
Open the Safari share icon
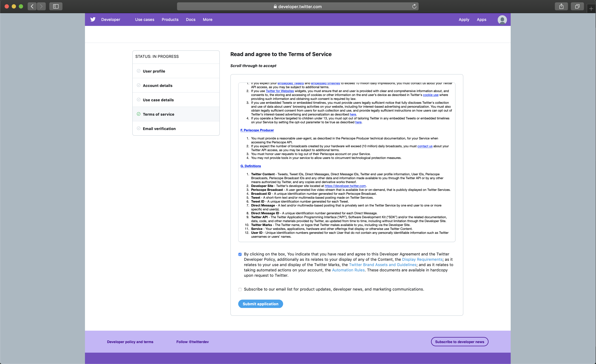point(561,6)
